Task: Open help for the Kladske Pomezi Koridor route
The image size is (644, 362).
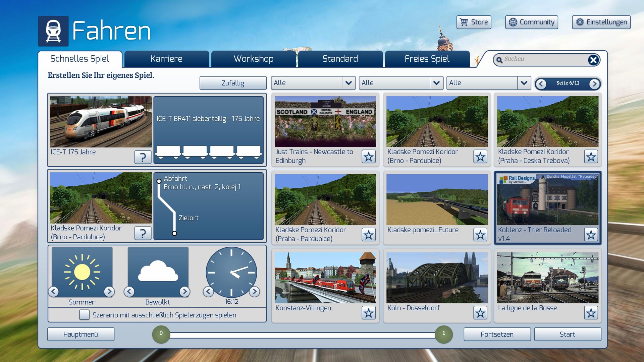Action: [x=143, y=233]
